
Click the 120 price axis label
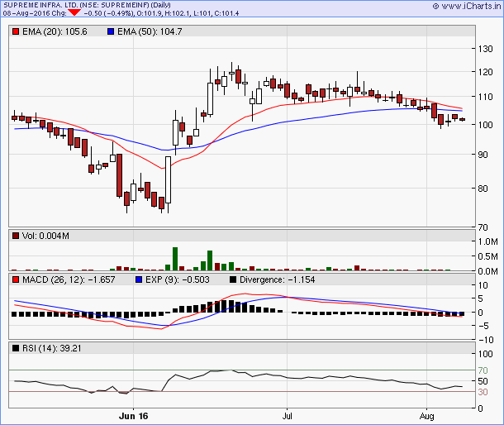coord(485,72)
